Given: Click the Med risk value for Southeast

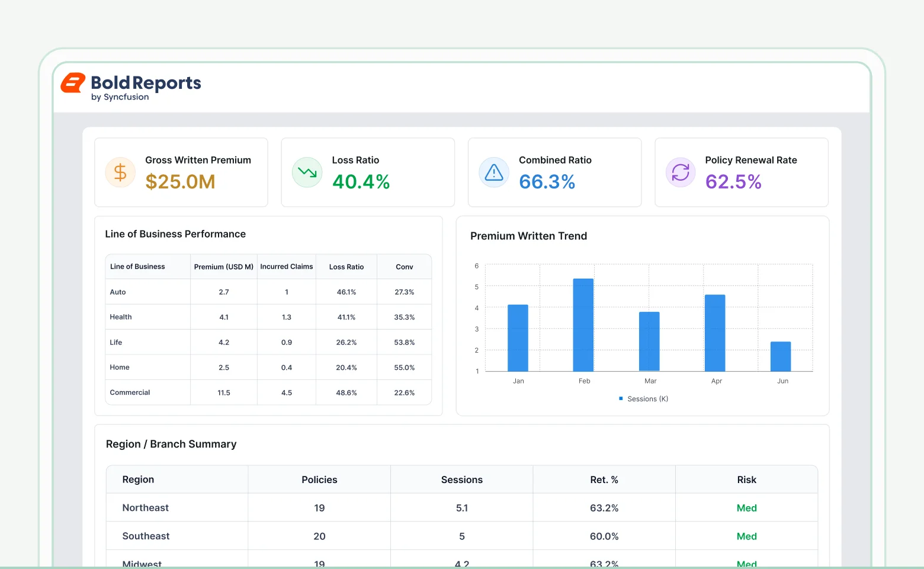Looking at the screenshot, I should click(x=747, y=536).
